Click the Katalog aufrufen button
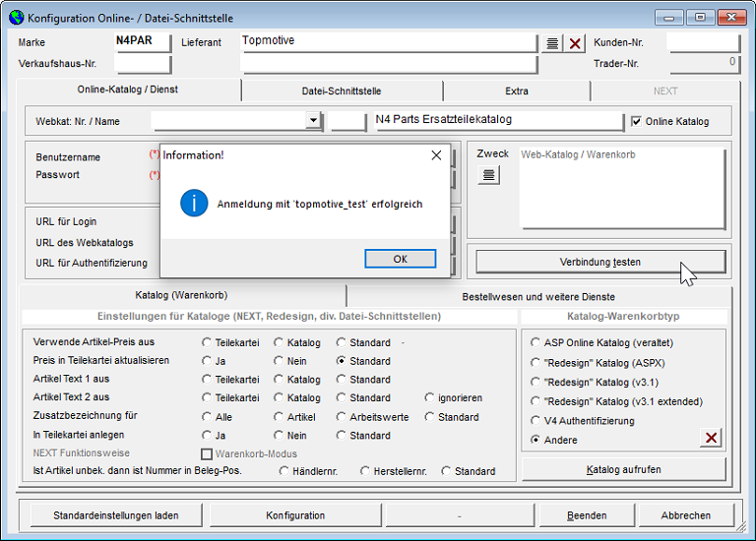 [x=623, y=469]
